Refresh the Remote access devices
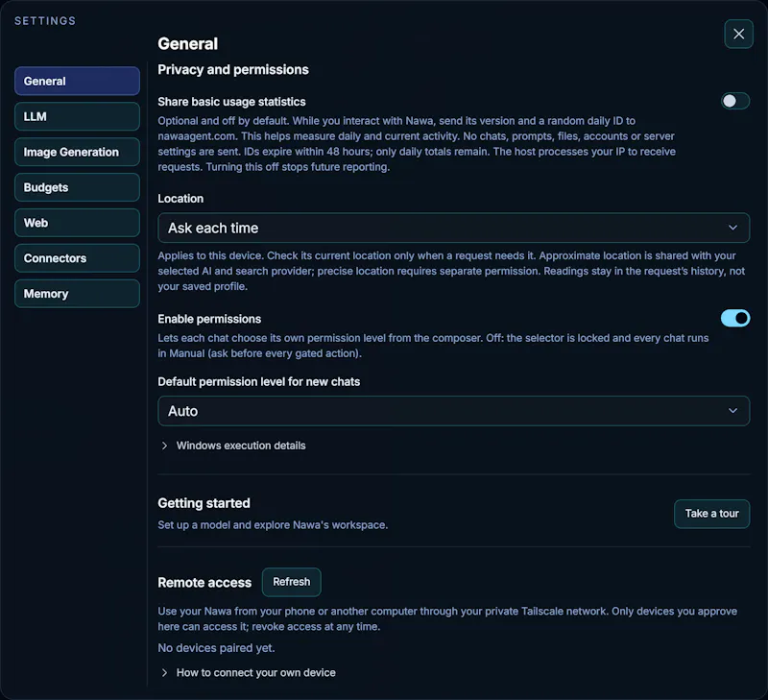 tap(292, 582)
